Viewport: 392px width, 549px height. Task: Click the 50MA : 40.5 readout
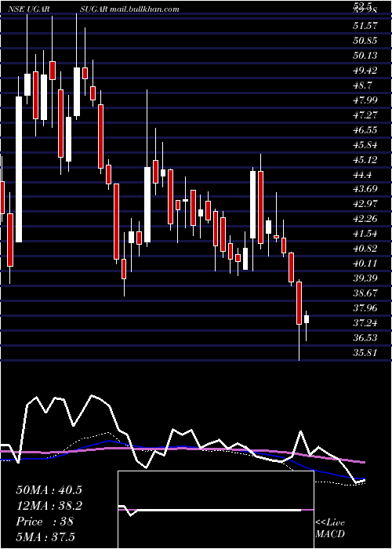click(x=49, y=490)
